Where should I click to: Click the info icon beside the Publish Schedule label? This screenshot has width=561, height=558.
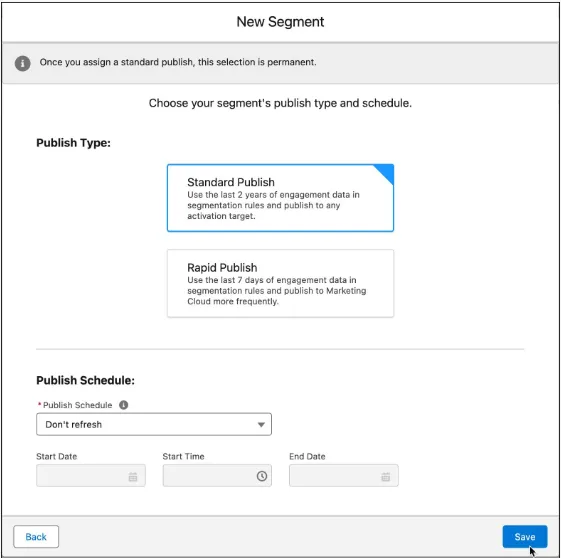(x=123, y=405)
